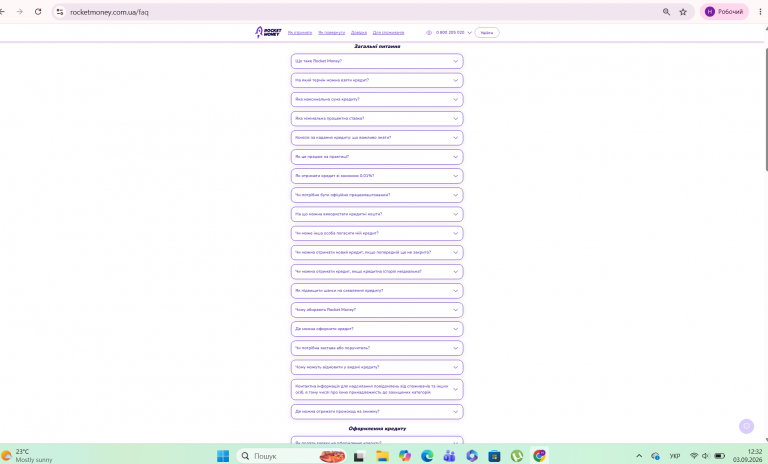This screenshot has height=464, width=768.
Task: Switch input language via УКР indicator
Action: pos(675,456)
